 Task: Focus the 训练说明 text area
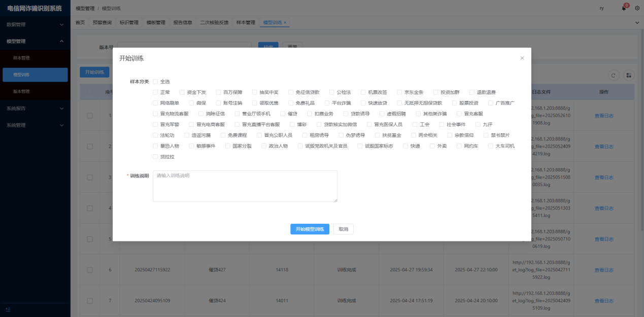pos(245,186)
